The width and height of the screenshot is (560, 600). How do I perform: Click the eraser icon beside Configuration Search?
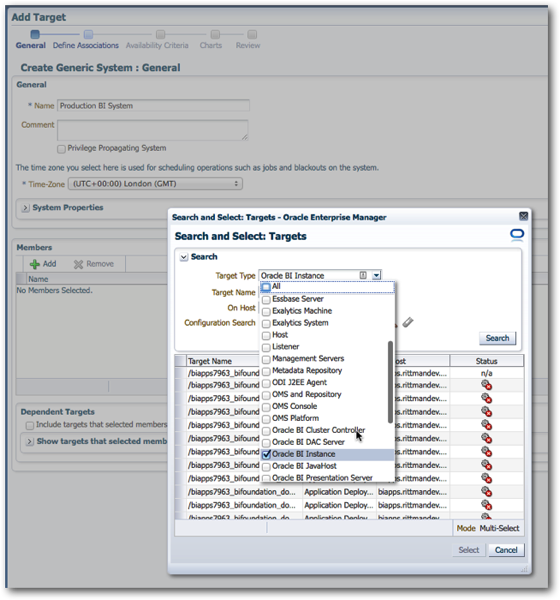[408, 322]
